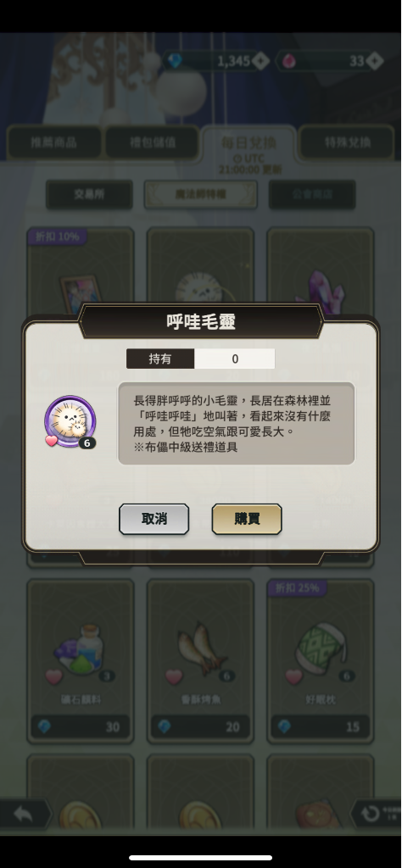Image resolution: width=402 pixels, height=868 pixels.
Task: Tap the 呼哇毛靈 item icon in dialog
Action: pos(70,421)
